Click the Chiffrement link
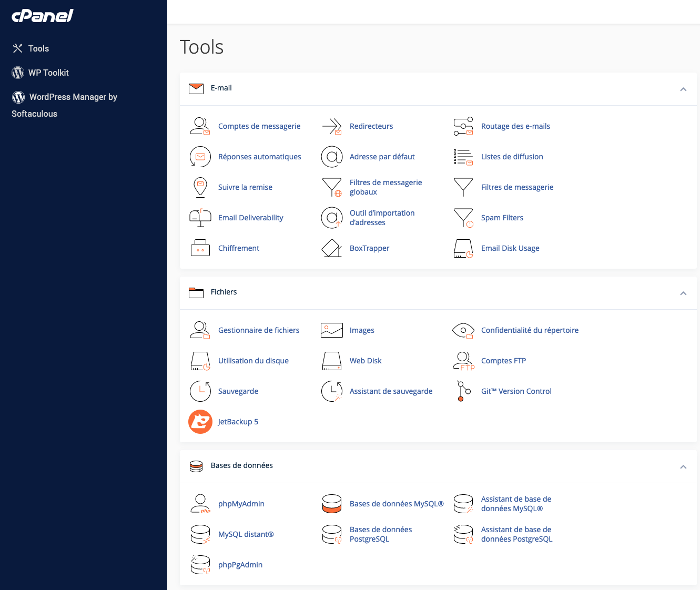Viewport: 700px width, 590px height. 239,248
